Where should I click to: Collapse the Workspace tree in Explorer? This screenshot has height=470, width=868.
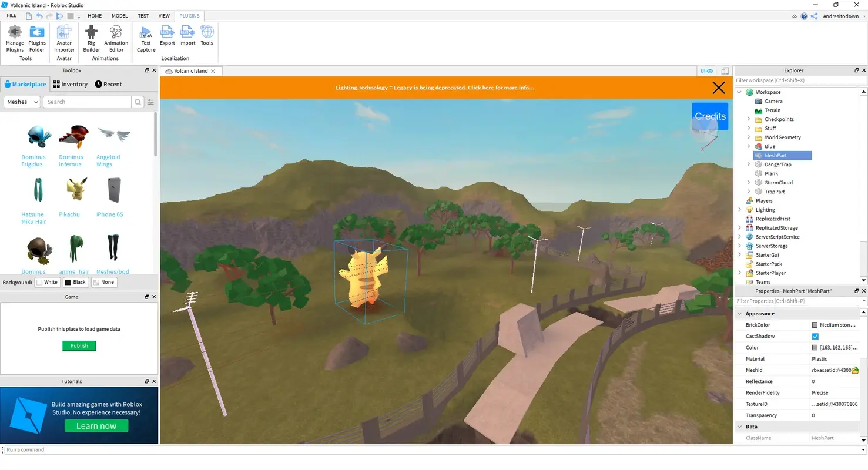[739, 92]
